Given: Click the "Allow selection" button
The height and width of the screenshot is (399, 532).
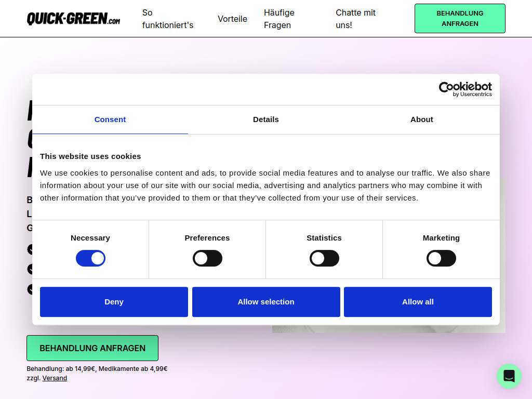Looking at the screenshot, I should (265, 301).
